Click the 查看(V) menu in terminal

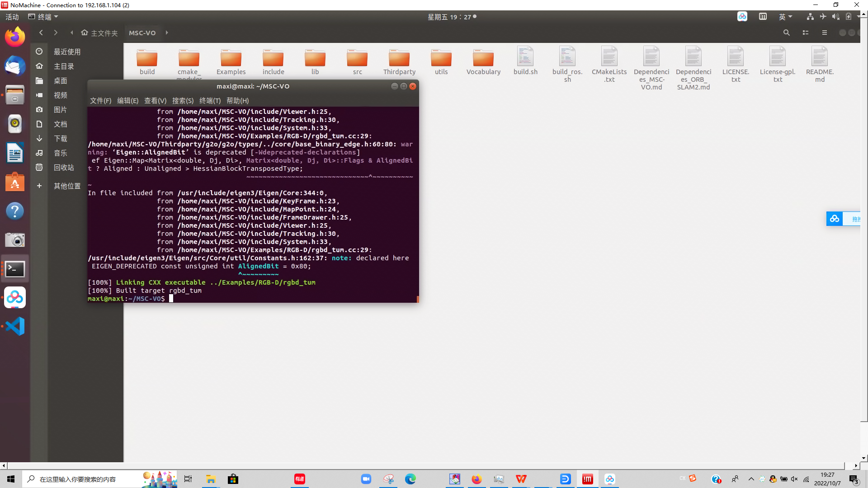coord(155,101)
